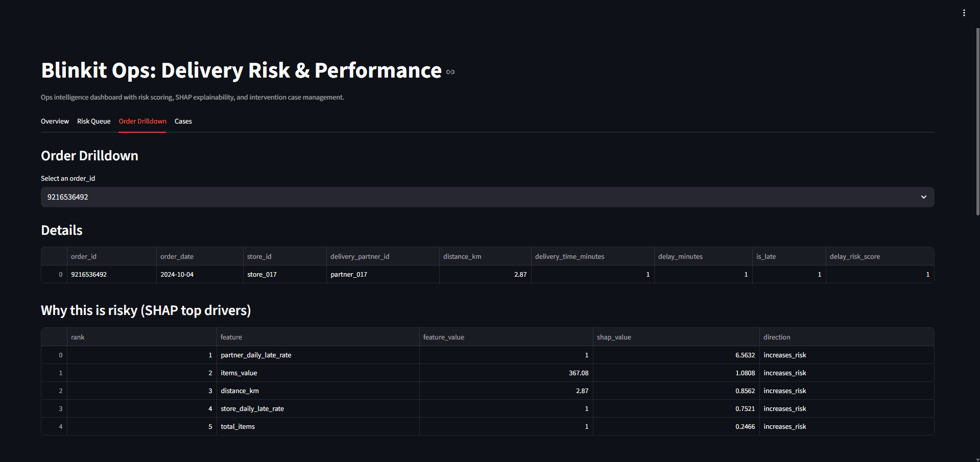Sort by delivery_partner_id column header
Viewport: 980px width, 462px height.
[383, 256]
